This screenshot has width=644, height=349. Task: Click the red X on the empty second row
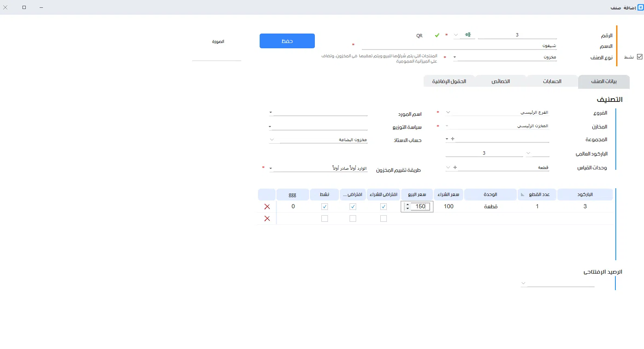[267, 218]
